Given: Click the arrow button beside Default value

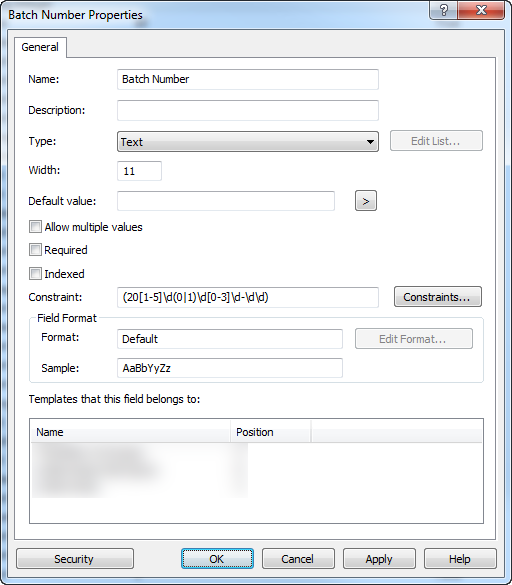Looking at the screenshot, I should (x=366, y=201).
